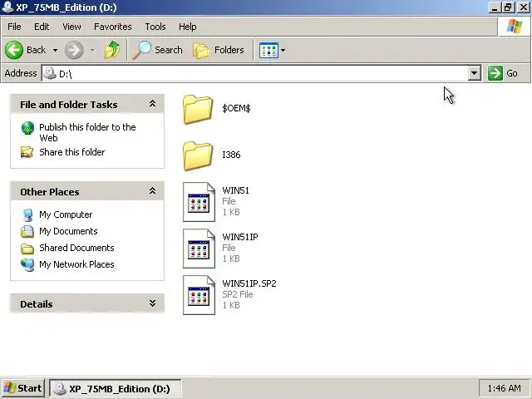
Task: Restore down the window
Action: point(508,7)
